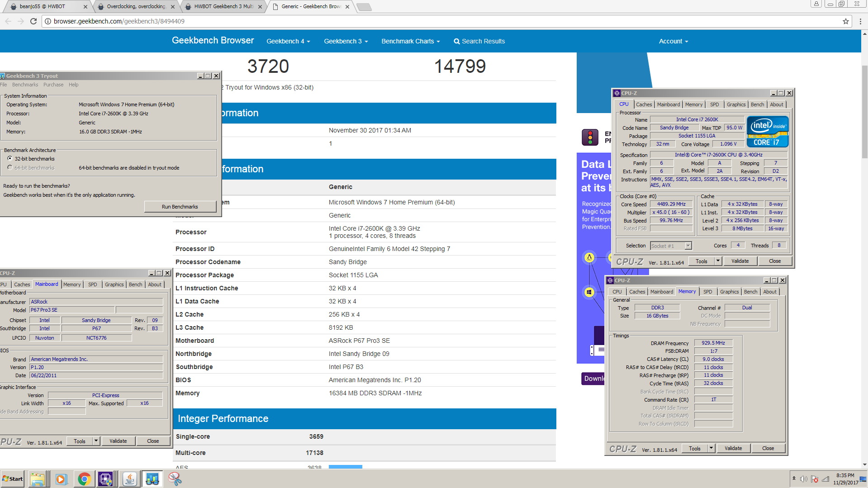
Task: Click the show desktop button
Action: point(864,479)
